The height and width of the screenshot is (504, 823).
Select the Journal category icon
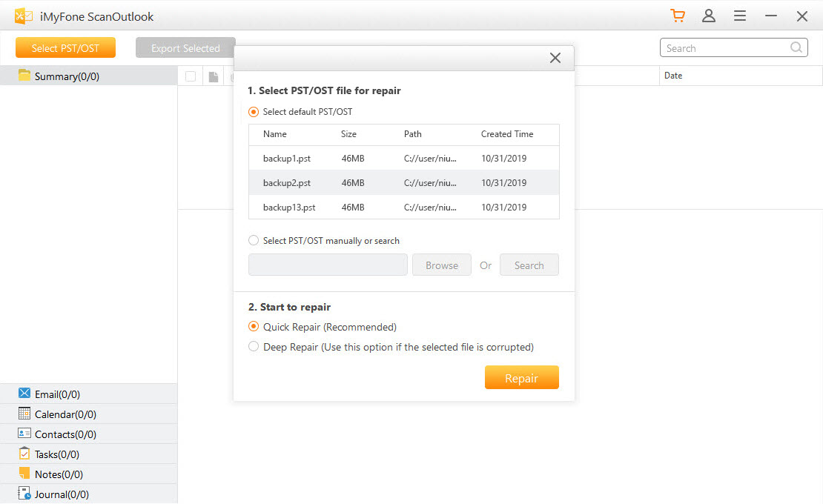coord(24,494)
